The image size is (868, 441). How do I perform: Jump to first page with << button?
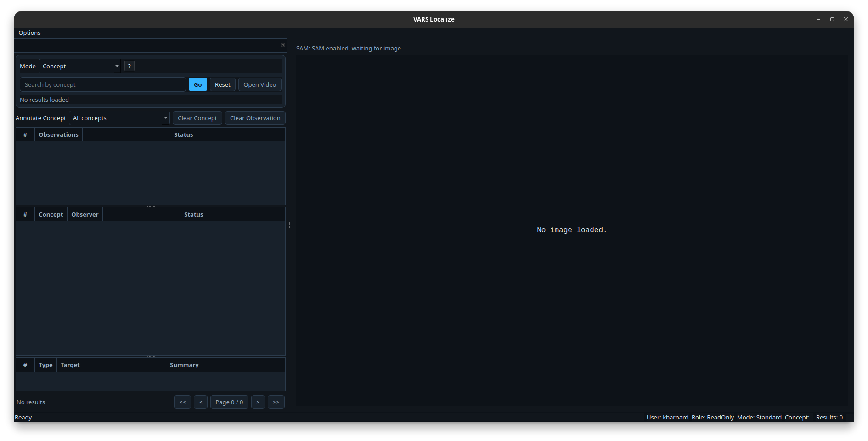182,402
